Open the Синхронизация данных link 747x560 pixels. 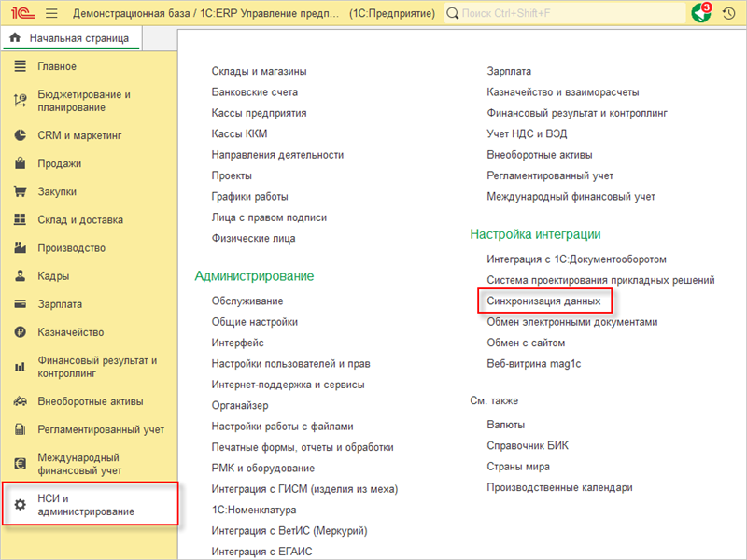point(543,301)
